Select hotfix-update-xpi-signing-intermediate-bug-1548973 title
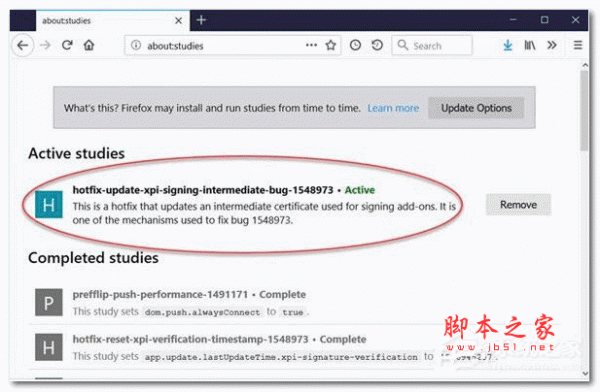The image size is (600, 392). (x=203, y=190)
